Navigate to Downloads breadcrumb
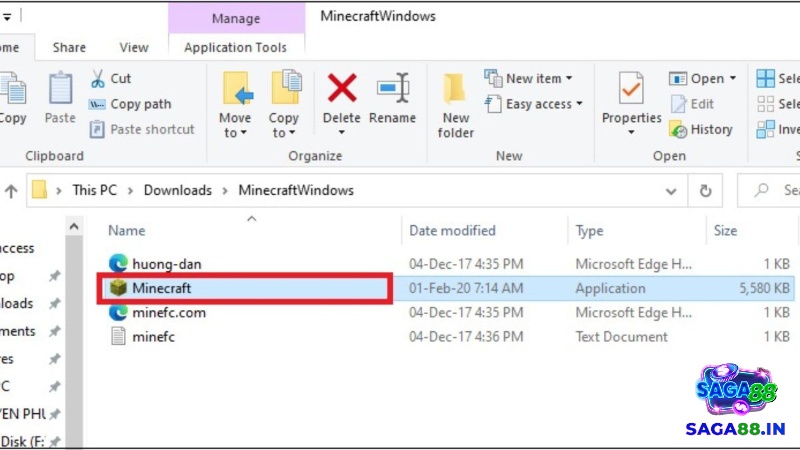This screenshot has width=800, height=450. tap(178, 190)
